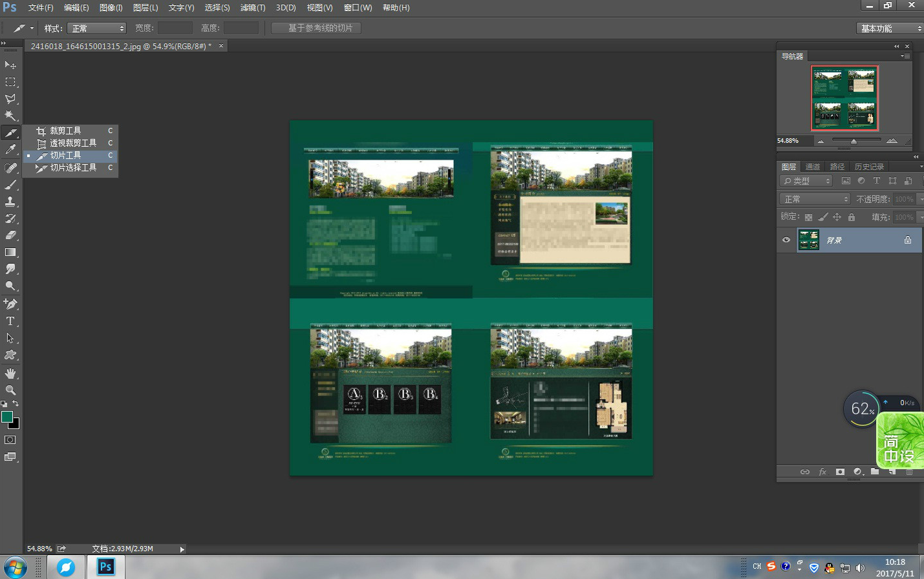Open the 基本功能 workspace dropdown

pos(890,28)
